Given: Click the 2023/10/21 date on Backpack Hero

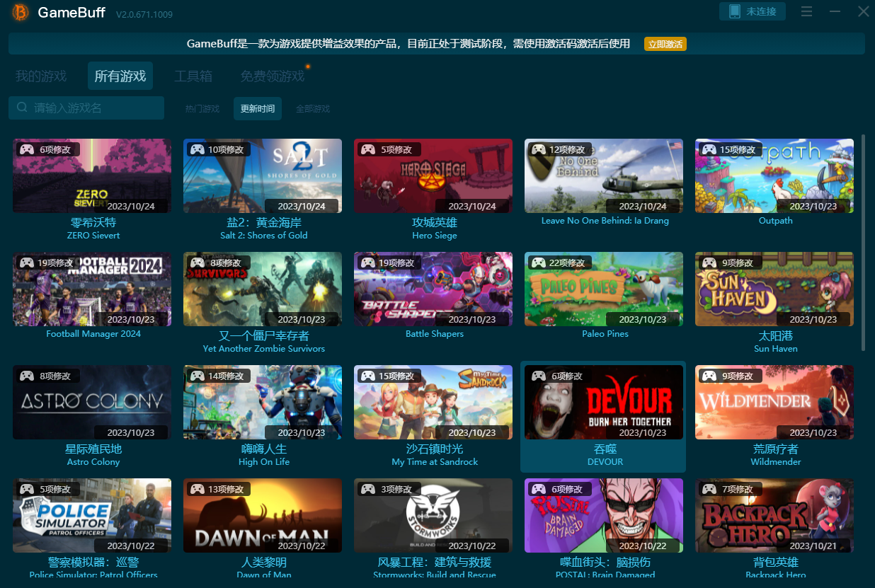Looking at the screenshot, I should coord(813,546).
